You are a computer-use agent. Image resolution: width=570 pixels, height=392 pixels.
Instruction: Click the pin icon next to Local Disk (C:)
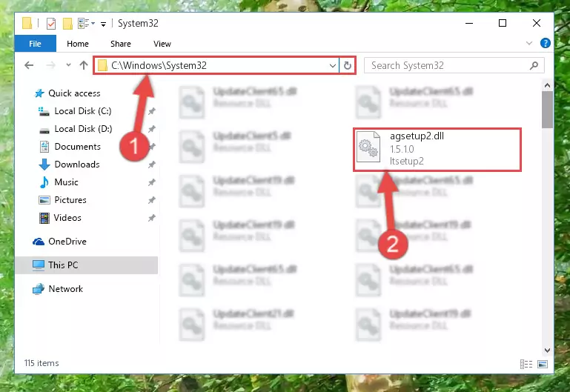pyautogui.click(x=152, y=111)
